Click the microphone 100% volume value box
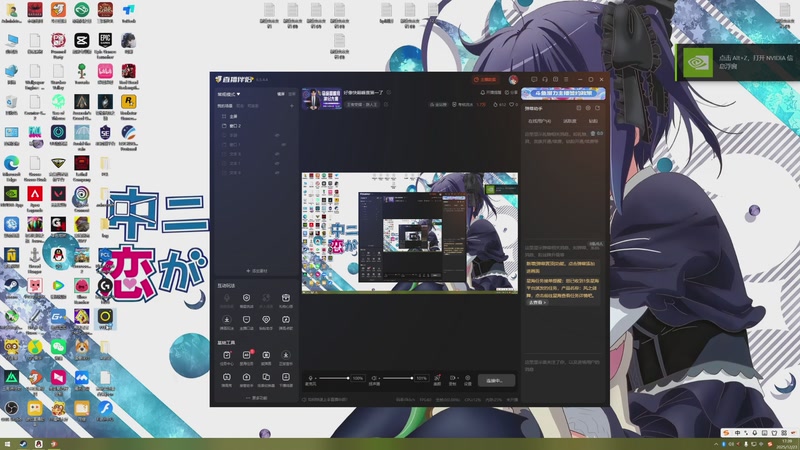 [x=358, y=378]
